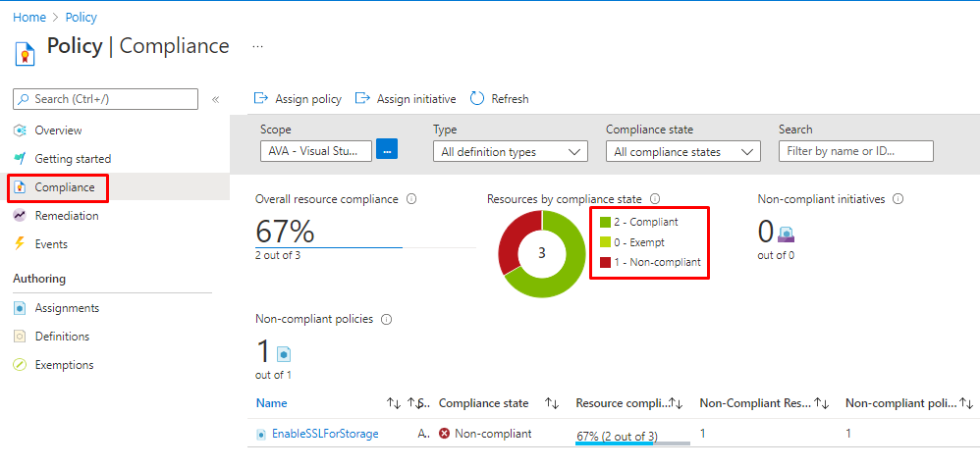Screen dimensions: 980x469
Task: Click the Remediation sidebar icon
Action: 20,216
